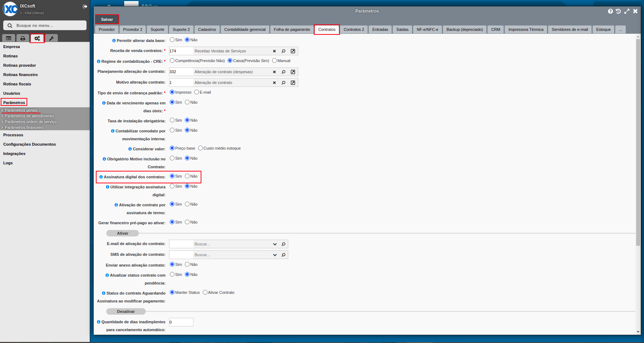Click info icon for Regime de contabilização
644x343 pixels.
(99, 61)
